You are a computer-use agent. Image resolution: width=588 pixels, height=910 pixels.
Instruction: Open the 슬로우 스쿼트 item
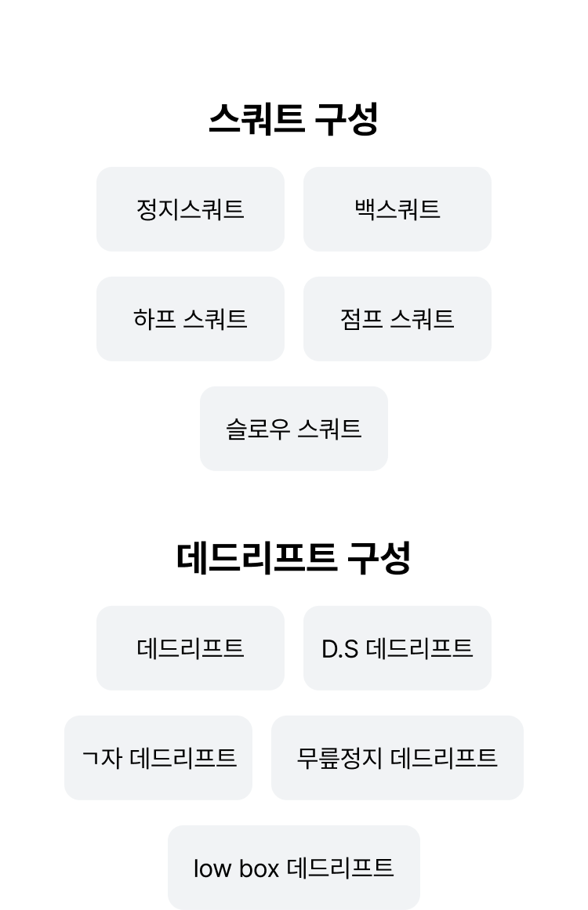pos(294,428)
